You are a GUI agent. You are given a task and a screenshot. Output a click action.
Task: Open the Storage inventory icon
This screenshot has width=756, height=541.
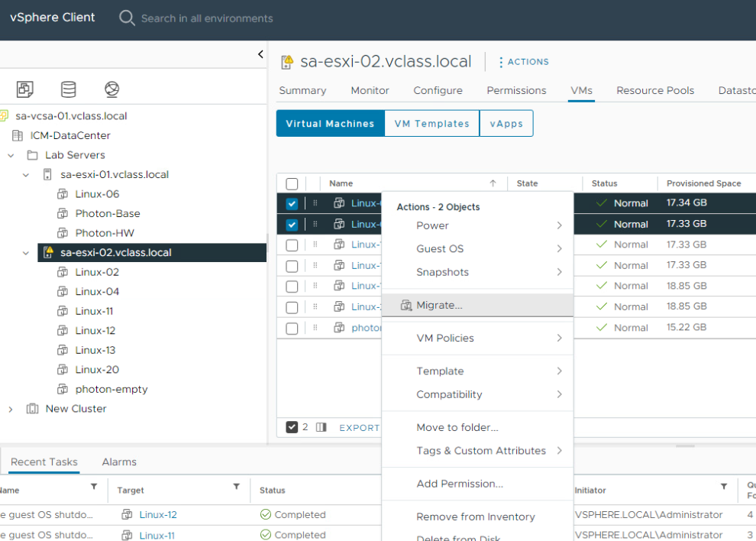(69, 89)
